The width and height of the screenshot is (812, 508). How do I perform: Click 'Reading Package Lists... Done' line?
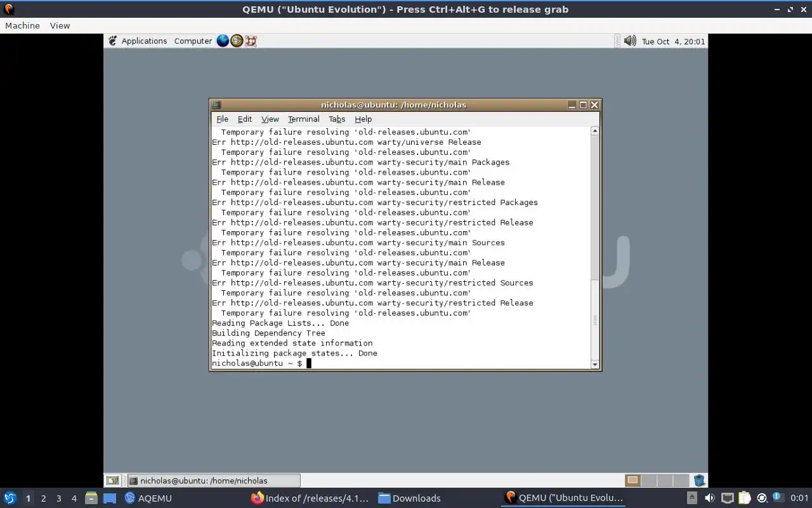point(280,323)
